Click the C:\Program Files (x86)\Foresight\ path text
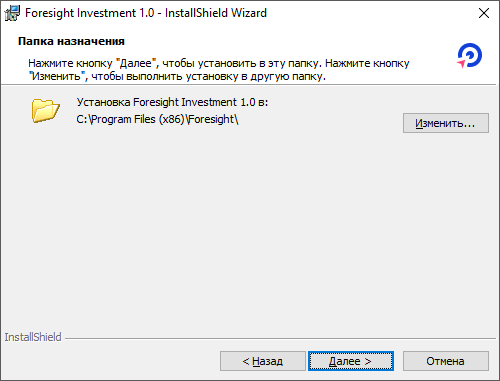The width and height of the screenshot is (500, 381). [x=157, y=119]
